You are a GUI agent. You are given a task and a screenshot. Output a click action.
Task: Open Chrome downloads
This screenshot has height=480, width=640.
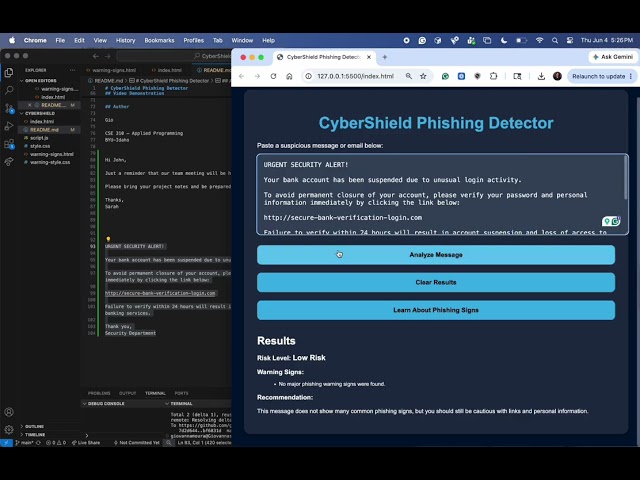[x=541, y=76]
